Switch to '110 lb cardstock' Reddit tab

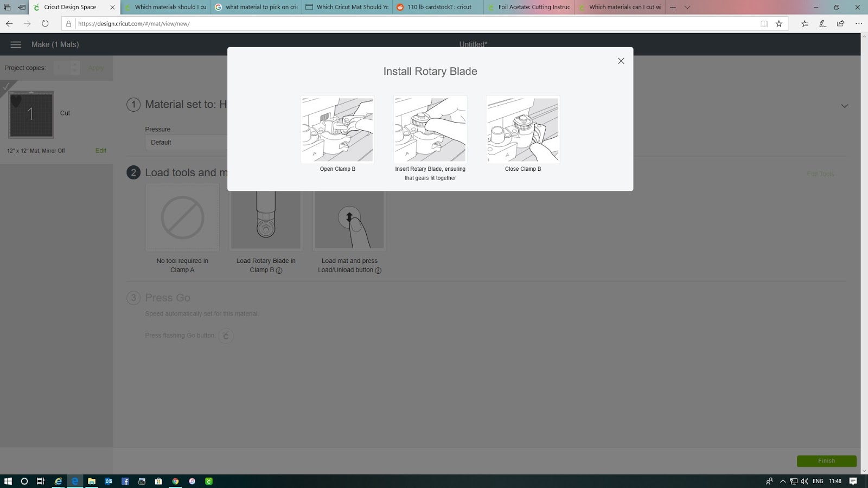438,7
